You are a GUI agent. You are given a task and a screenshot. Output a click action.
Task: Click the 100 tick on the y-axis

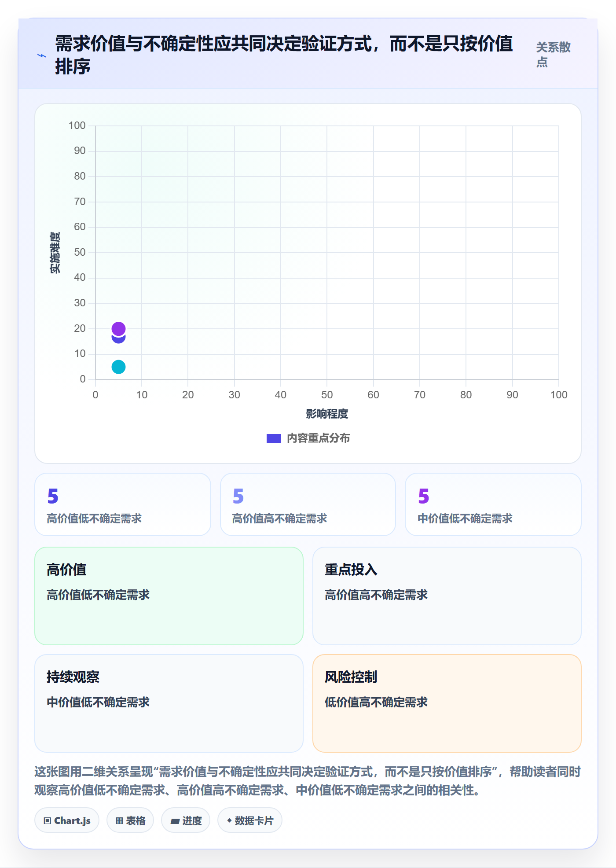click(x=77, y=126)
